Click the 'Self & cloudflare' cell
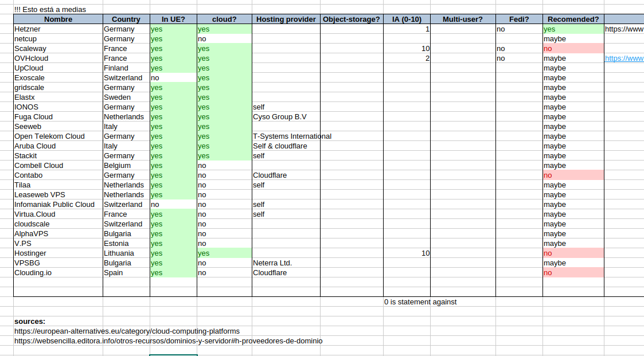 [286, 146]
